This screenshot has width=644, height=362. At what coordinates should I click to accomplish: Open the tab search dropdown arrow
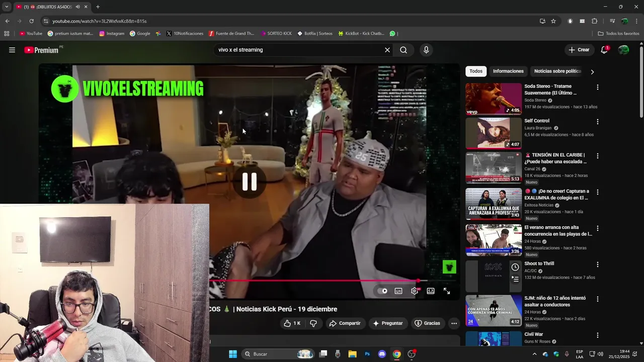point(7,7)
